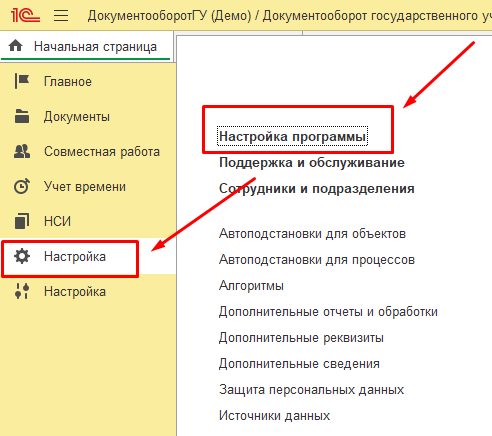Open the Главное section

click(68, 81)
